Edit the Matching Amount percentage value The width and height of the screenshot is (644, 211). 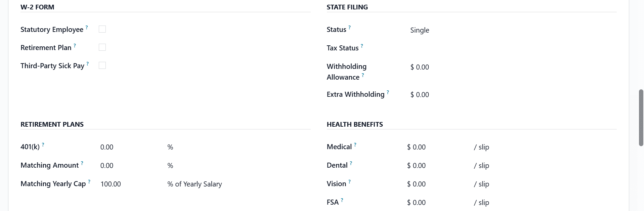point(128,166)
